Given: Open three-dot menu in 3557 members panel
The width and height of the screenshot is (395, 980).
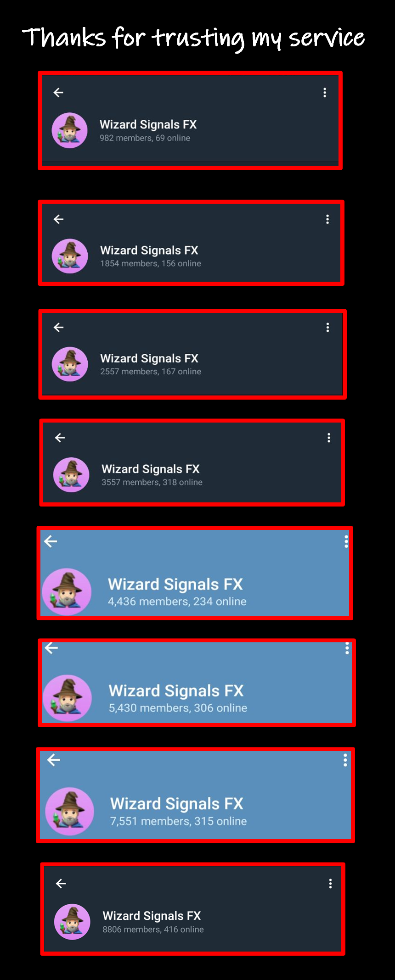Looking at the screenshot, I should 329,438.
